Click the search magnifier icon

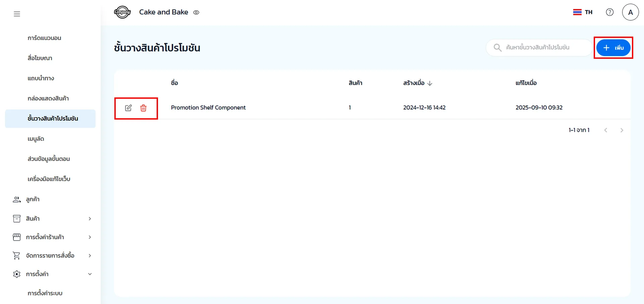coord(497,48)
